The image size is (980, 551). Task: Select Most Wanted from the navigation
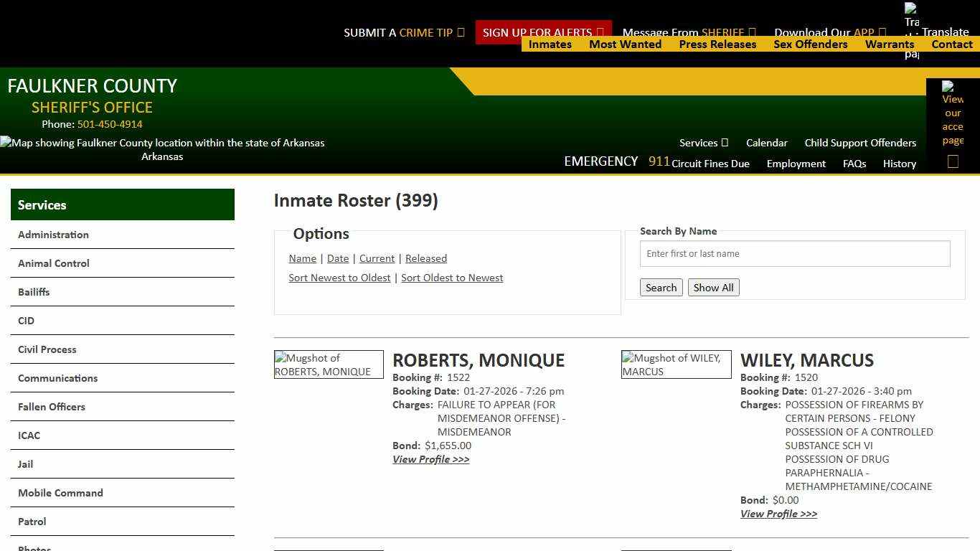tap(625, 44)
